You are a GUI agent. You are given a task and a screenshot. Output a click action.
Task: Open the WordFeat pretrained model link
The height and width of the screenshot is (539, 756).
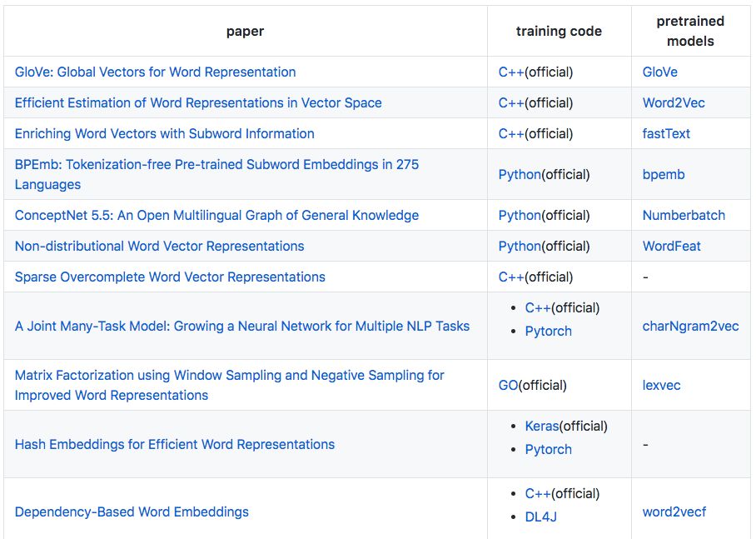coord(671,246)
